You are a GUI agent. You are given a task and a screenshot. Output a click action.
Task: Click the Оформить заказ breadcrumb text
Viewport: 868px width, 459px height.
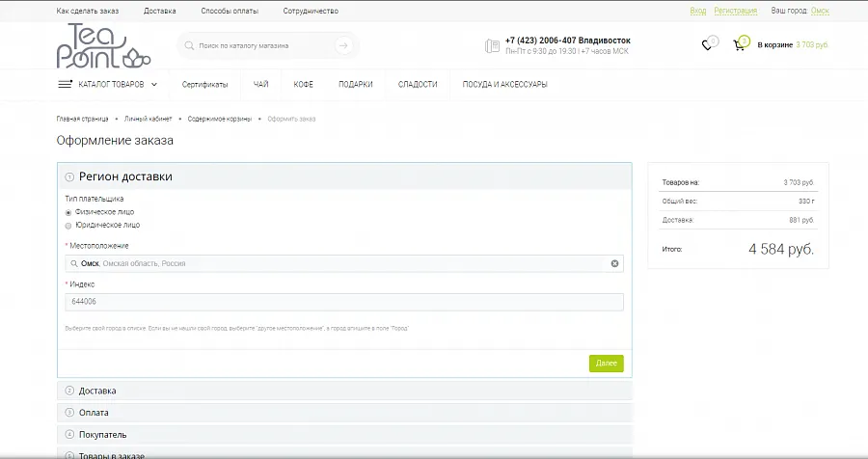click(291, 119)
